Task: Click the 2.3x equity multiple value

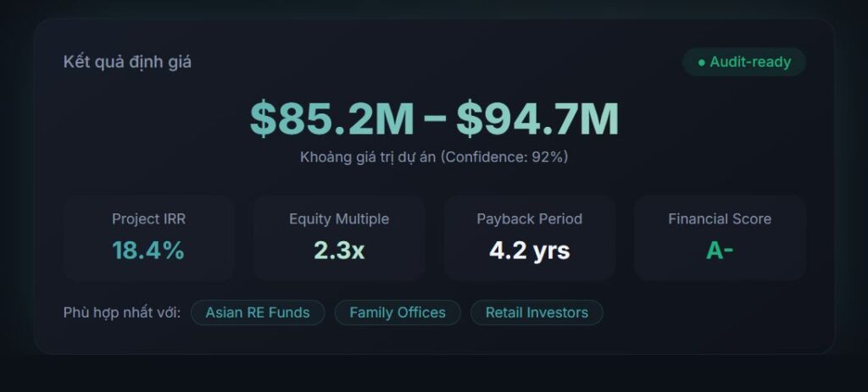Action: point(339,250)
